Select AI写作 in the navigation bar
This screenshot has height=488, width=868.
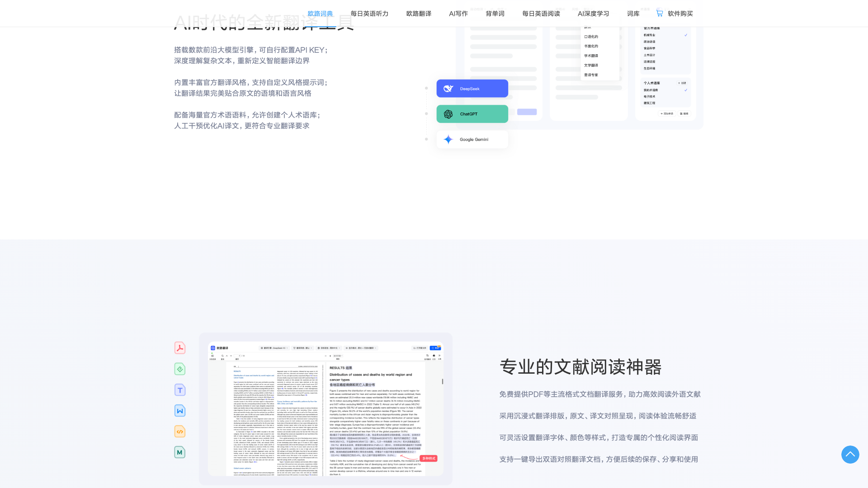pos(458,14)
